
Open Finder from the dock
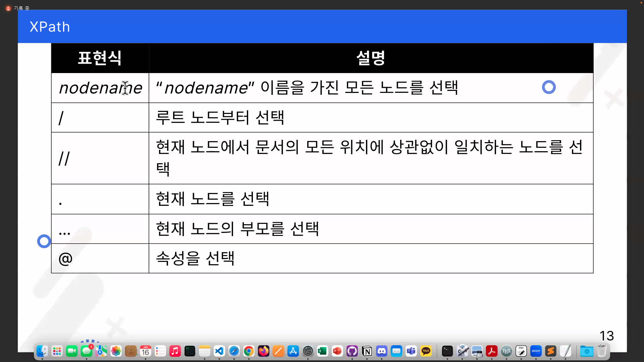42,351
